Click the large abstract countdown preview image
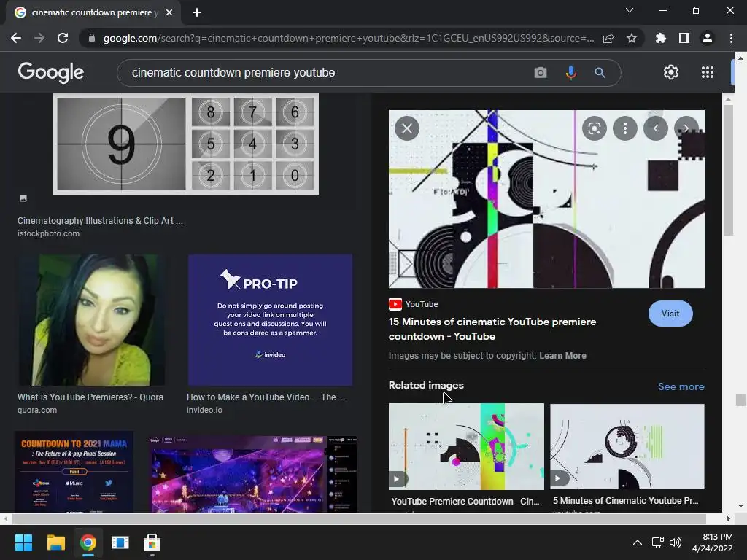 tap(546, 199)
